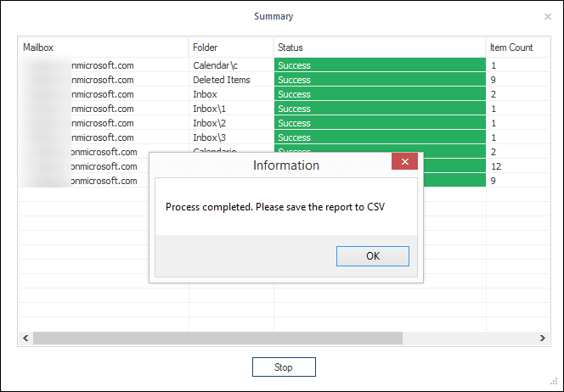Viewport: 564px width, 392px height.
Task: Confirm the Information dialog with OK
Action: 373,256
